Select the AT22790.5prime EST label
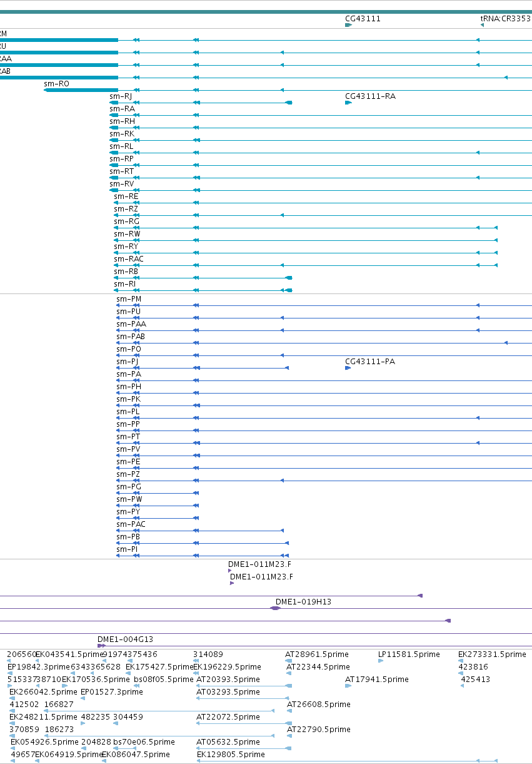This screenshot has width=532, height=764. [319, 730]
